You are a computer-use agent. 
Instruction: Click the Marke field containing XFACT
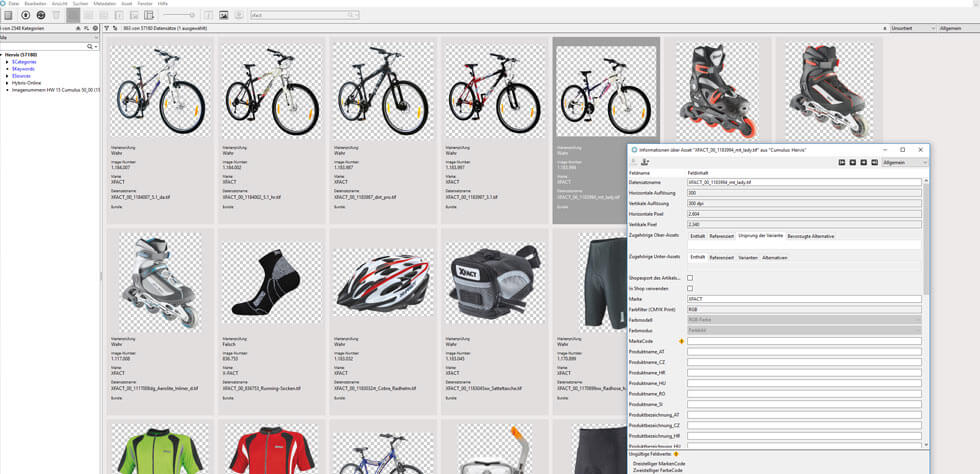coord(804,298)
